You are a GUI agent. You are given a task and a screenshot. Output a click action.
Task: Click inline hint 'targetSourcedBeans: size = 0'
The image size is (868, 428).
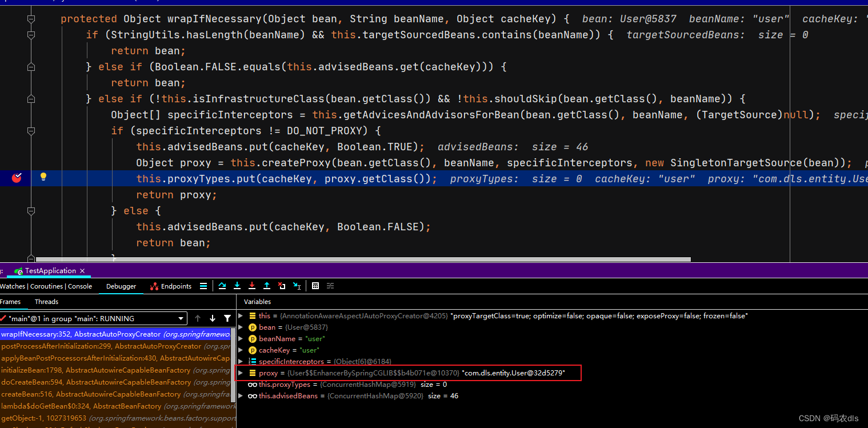(x=717, y=35)
